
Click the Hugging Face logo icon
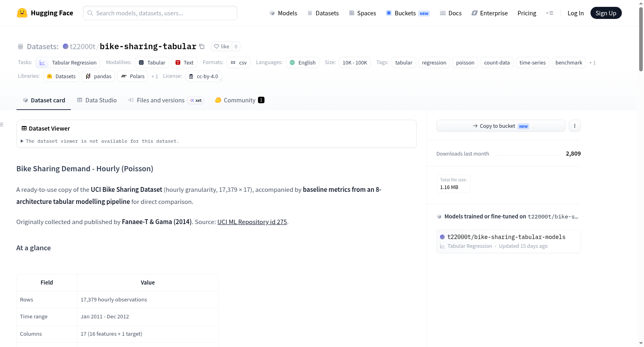22,13
